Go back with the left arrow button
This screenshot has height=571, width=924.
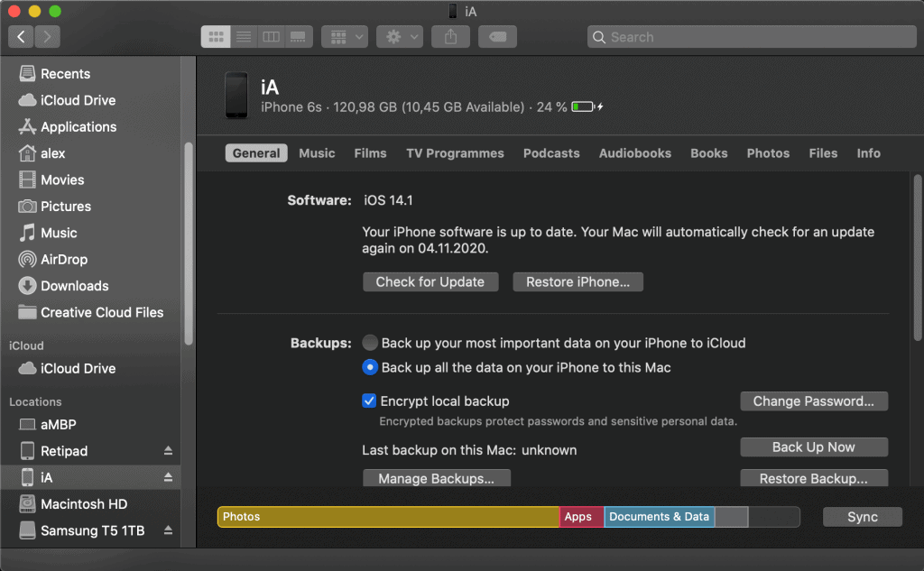pos(22,37)
